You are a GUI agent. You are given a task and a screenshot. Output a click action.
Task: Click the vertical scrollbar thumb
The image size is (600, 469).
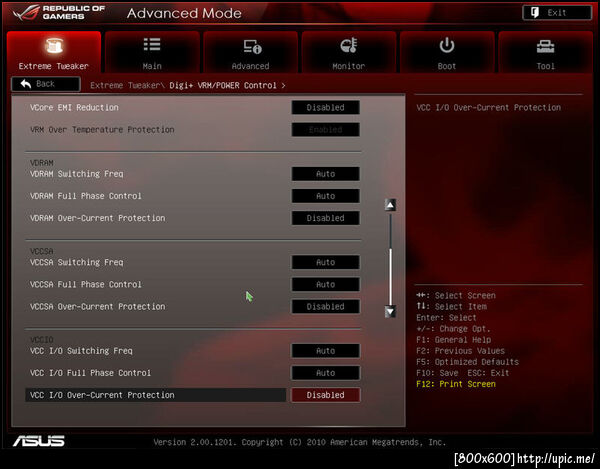click(x=390, y=276)
